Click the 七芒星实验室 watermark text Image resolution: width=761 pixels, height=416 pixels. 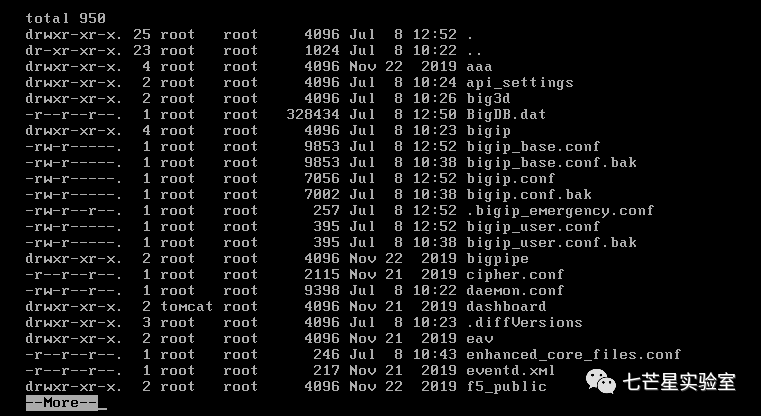pyautogui.click(x=679, y=382)
